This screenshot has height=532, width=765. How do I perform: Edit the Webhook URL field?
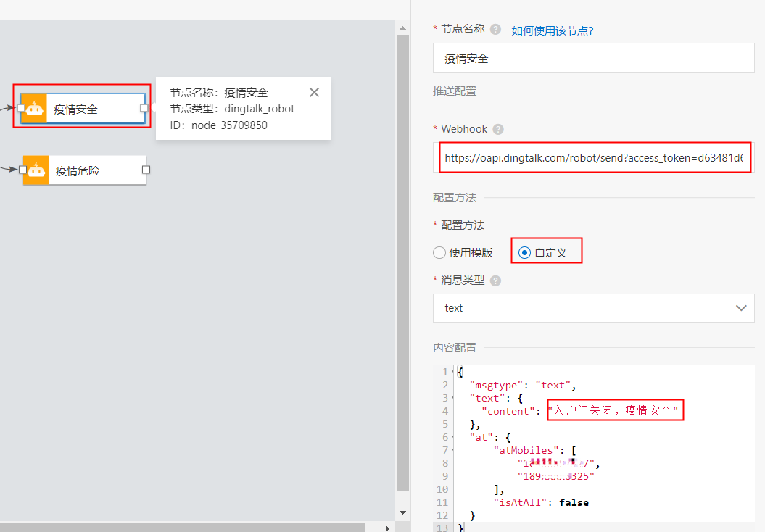point(593,157)
